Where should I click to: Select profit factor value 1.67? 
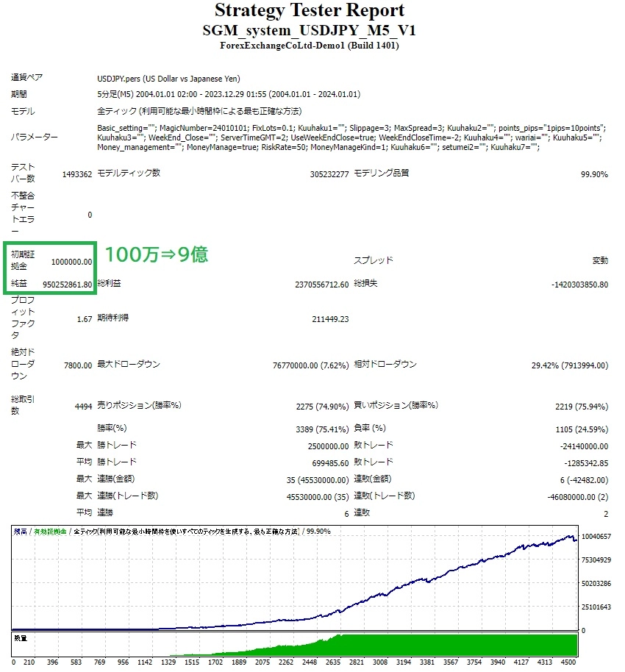tap(85, 319)
